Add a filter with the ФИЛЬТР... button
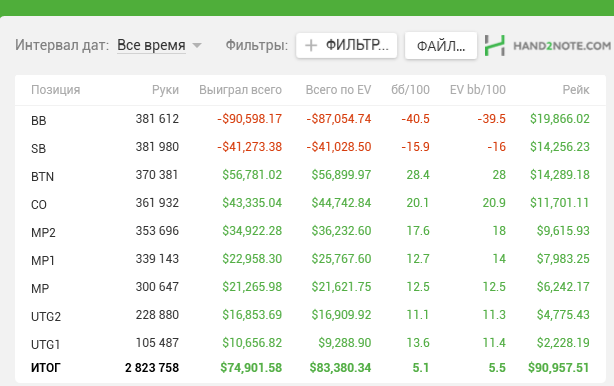The width and height of the screenshot is (614, 386). [x=347, y=45]
